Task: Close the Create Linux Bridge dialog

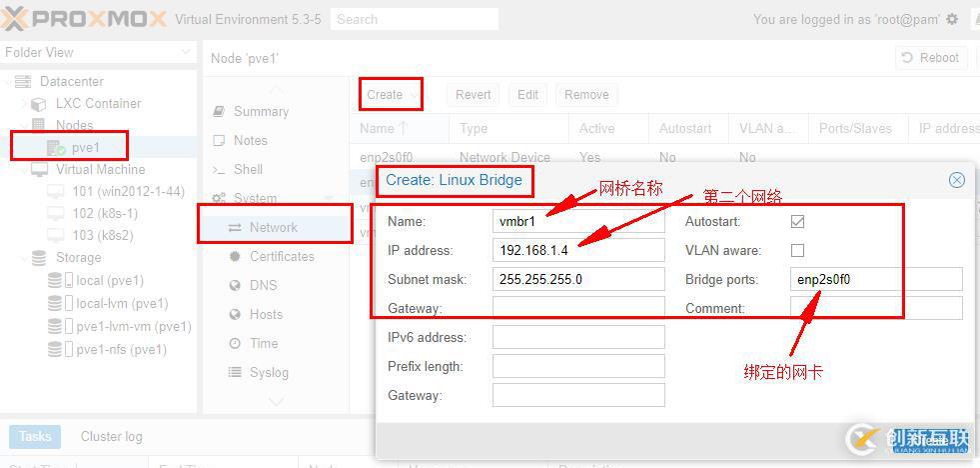Action: [956, 180]
